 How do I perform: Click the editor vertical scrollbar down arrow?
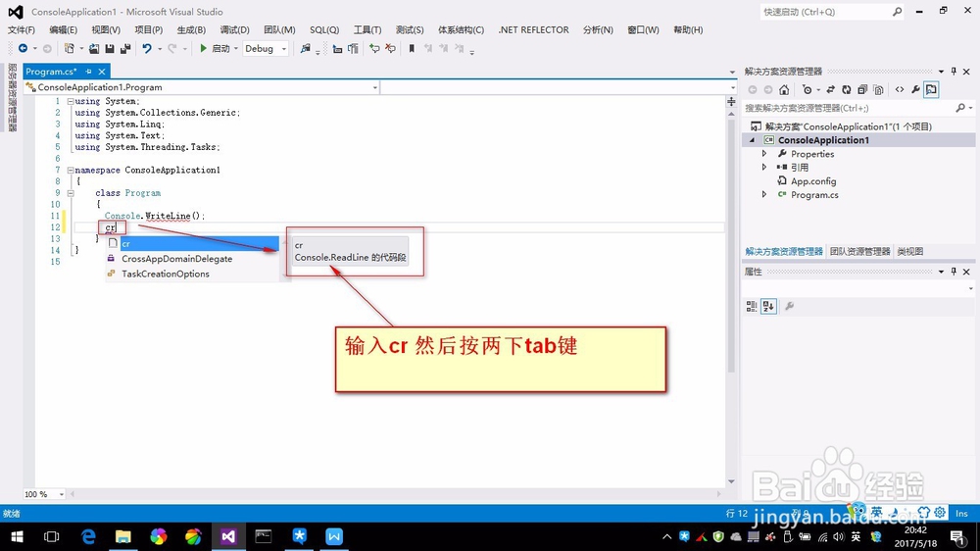[x=731, y=481]
